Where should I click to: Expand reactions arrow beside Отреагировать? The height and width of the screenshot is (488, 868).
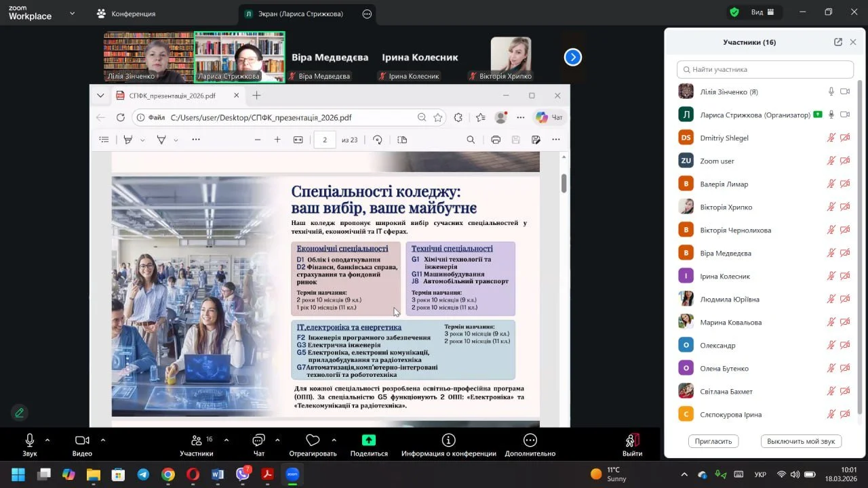[x=334, y=440]
